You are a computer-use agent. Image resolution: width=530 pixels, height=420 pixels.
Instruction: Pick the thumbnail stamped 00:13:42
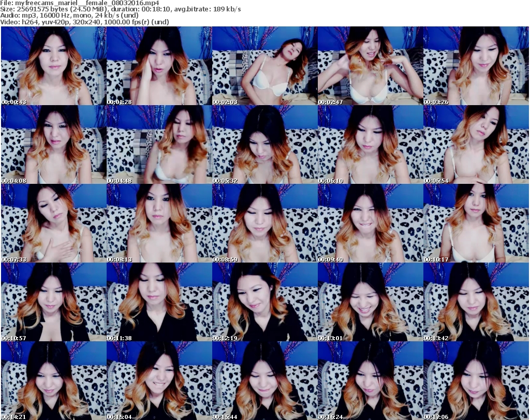476,302
